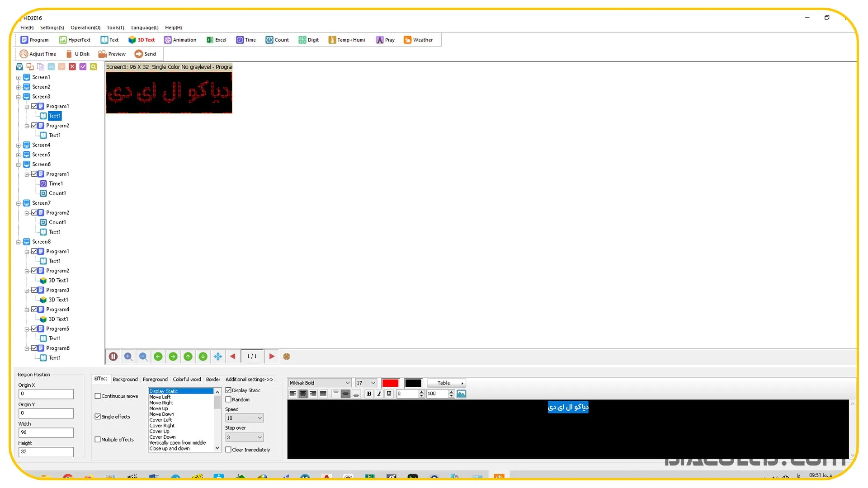Add a new 3D Text item

pyautogui.click(x=142, y=40)
